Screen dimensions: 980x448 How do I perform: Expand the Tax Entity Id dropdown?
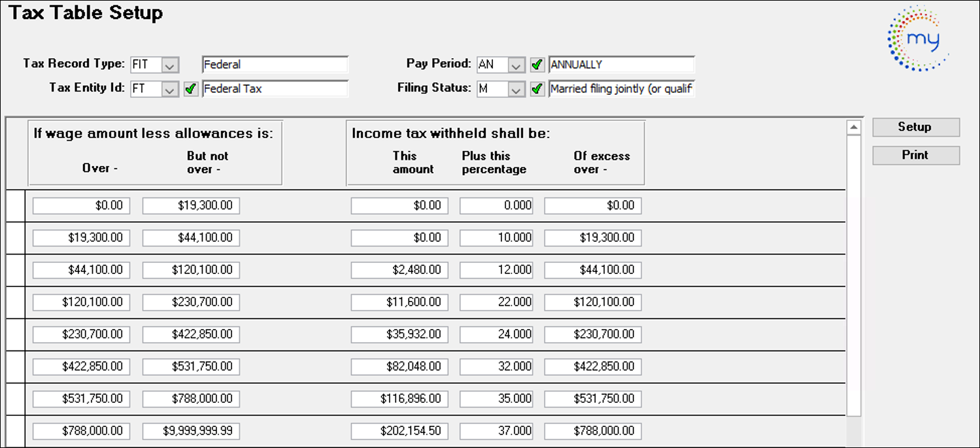[170, 89]
